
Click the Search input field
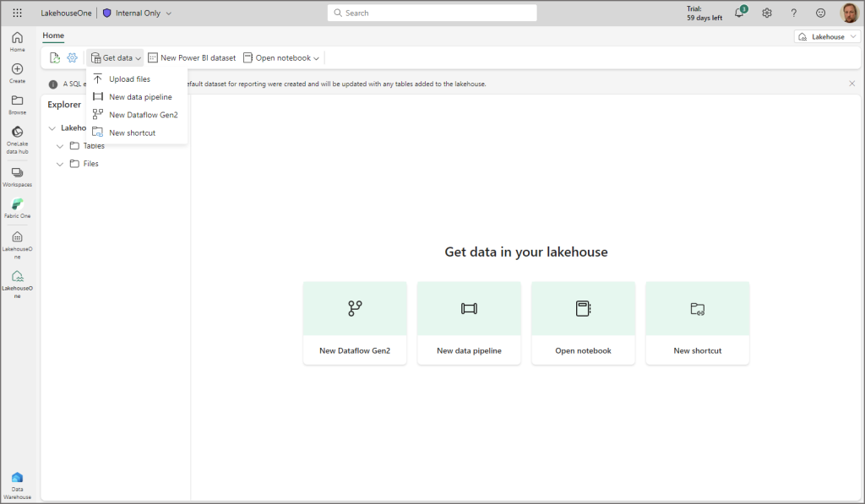(432, 13)
